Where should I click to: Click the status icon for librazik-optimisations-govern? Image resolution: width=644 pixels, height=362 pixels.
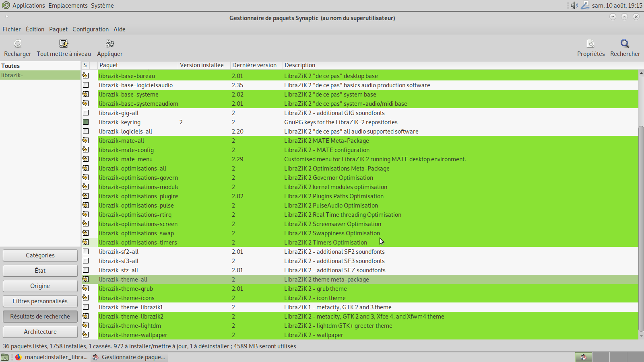86,177
